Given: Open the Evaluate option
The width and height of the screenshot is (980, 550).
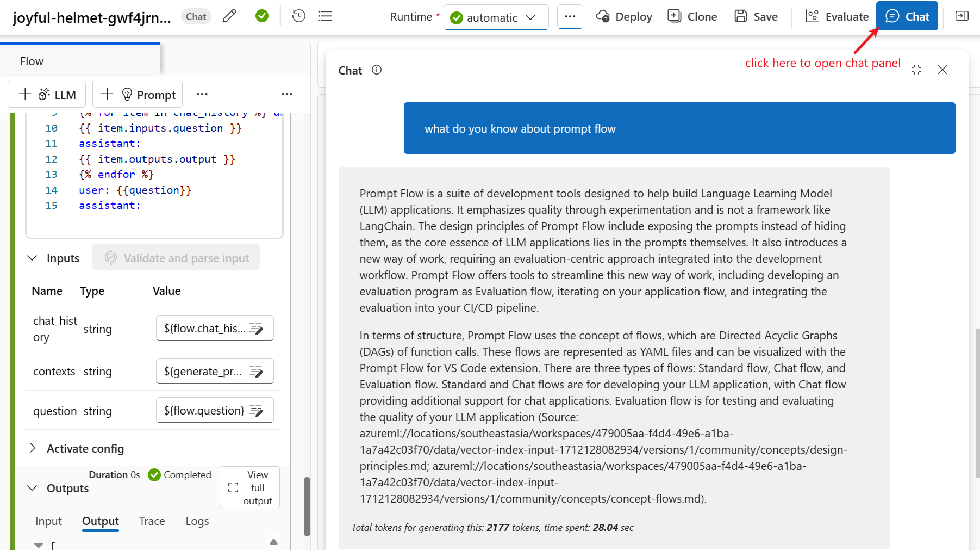Looking at the screenshot, I should (x=837, y=17).
